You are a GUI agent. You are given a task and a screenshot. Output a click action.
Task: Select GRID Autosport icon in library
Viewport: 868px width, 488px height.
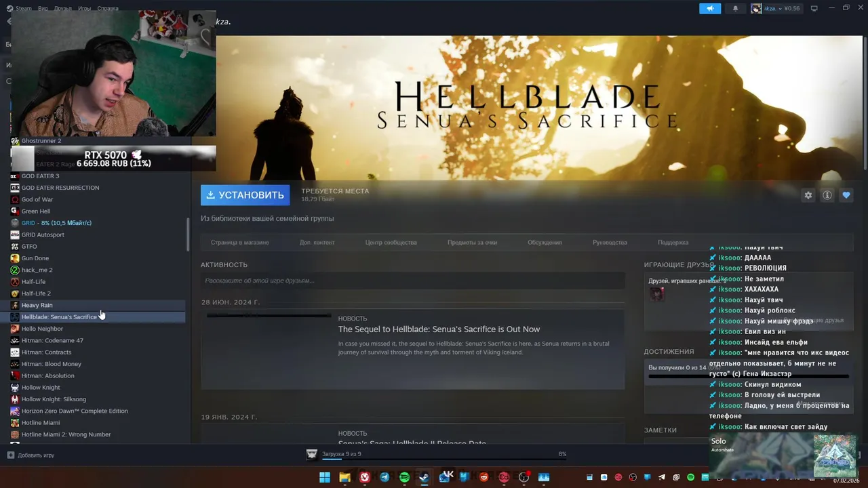pos(15,235)
